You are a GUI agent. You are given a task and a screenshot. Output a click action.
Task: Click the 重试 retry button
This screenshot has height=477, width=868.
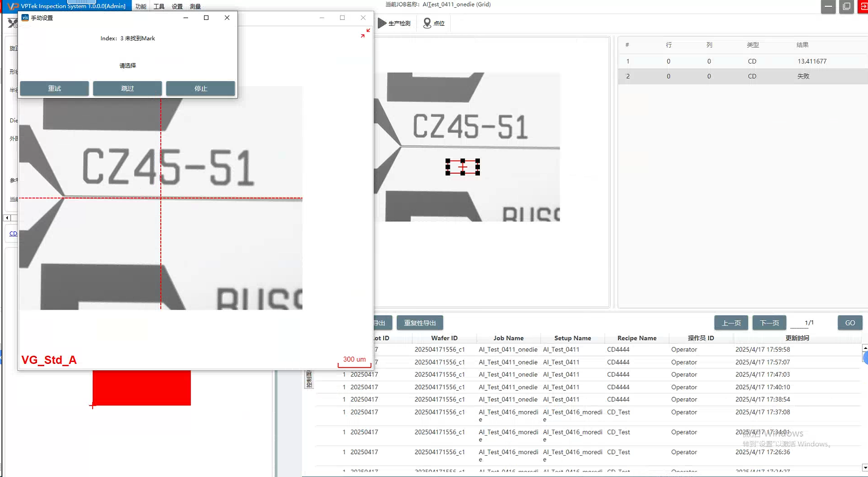(x=54, y=88)
